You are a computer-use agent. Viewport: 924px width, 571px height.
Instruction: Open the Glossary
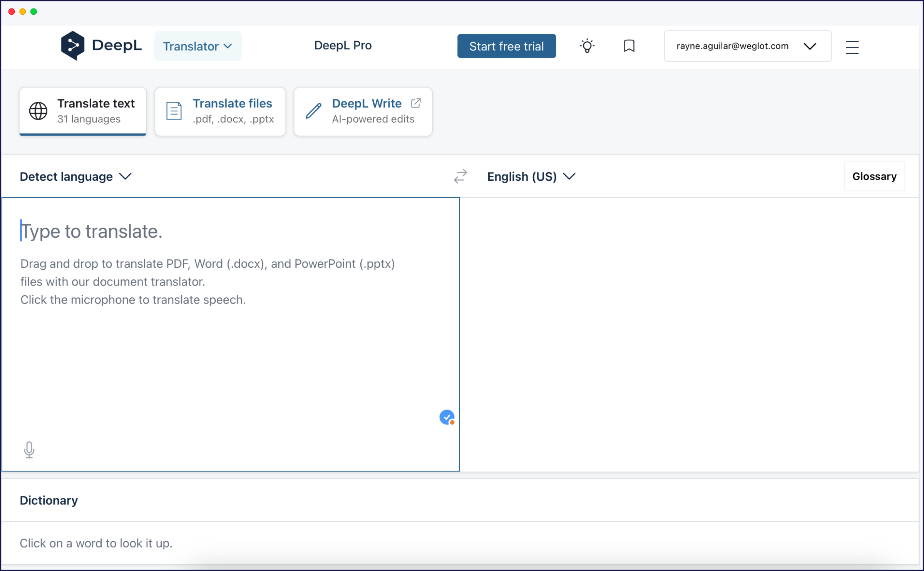874,176
